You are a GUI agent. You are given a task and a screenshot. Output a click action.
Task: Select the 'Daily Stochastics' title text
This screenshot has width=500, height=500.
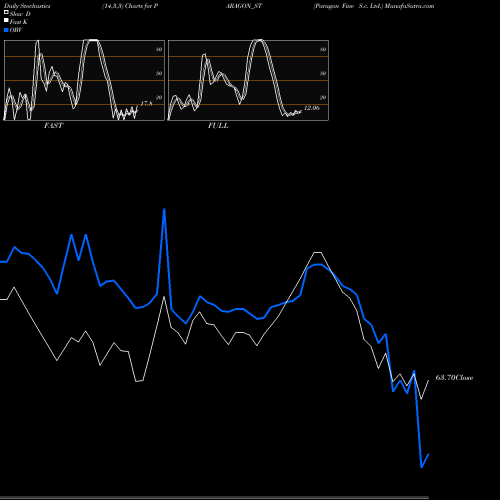tap(27, 6)
